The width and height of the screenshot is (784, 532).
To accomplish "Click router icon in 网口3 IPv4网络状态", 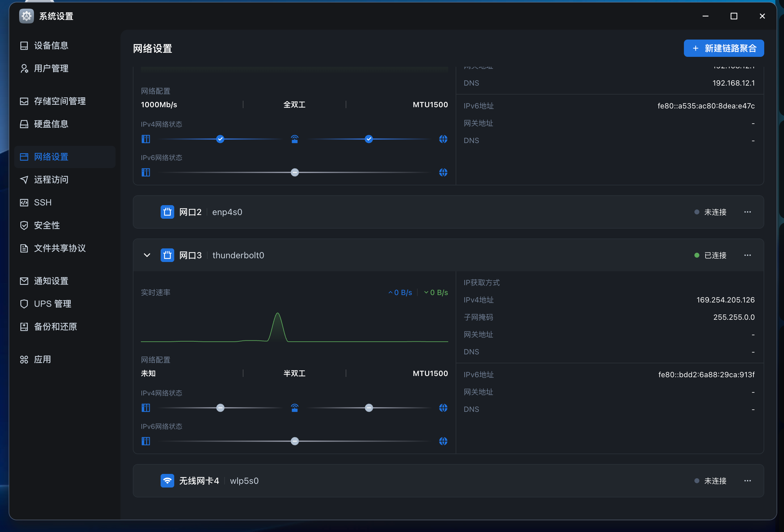I will click(x=294, y=408).
